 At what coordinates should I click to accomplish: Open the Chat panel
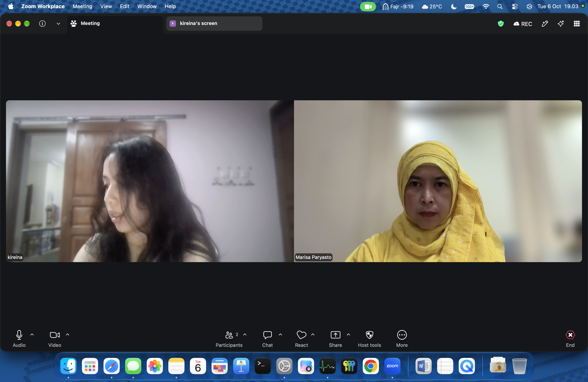[267, 339]
